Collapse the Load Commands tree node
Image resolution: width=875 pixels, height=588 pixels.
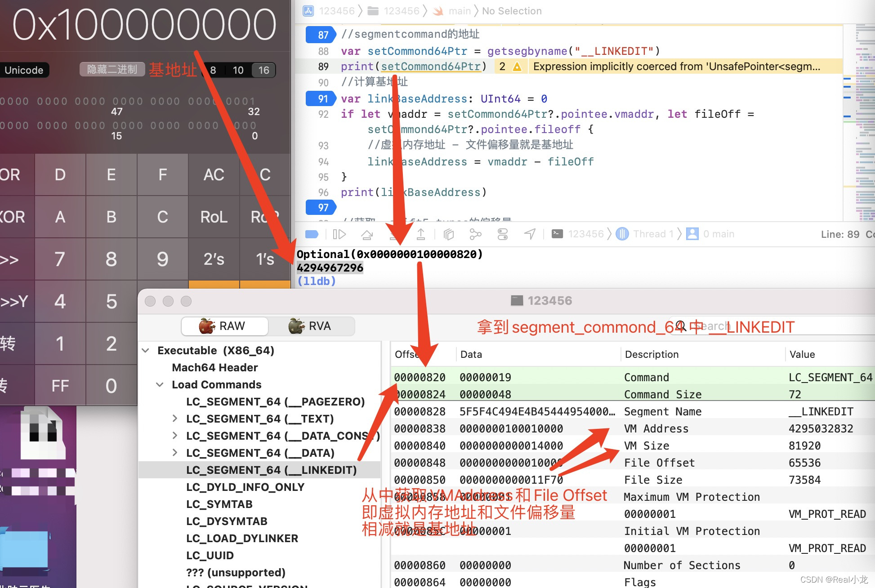click(160, 385)
